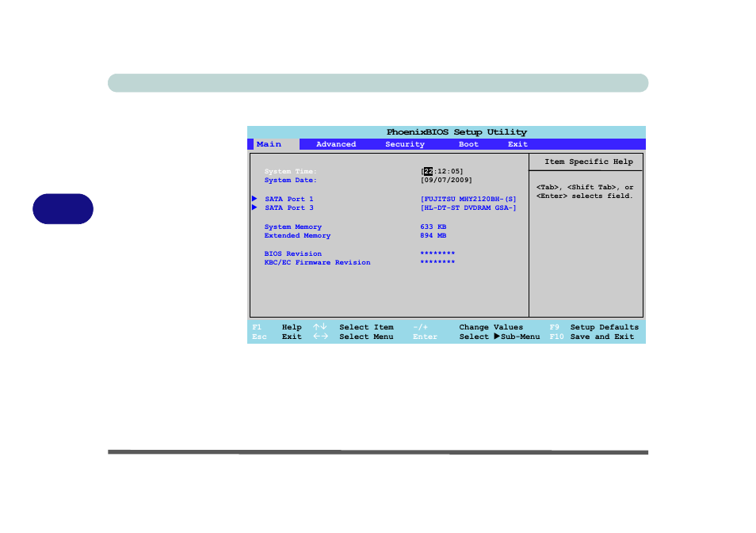Click the Esc Exit legend entry
The image size is (756, 533).
click(x=277, y=337)
